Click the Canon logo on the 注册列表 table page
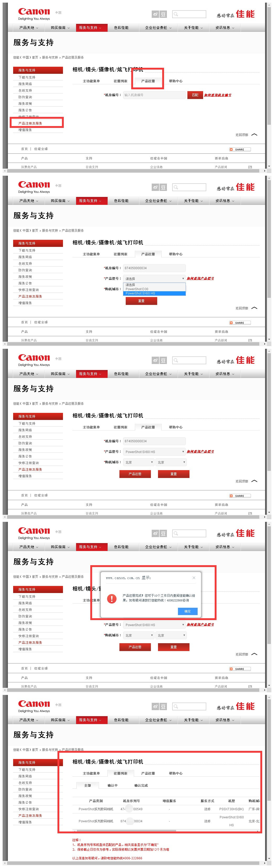The width and height of the screenshot is (274, 868). point(34,706)
